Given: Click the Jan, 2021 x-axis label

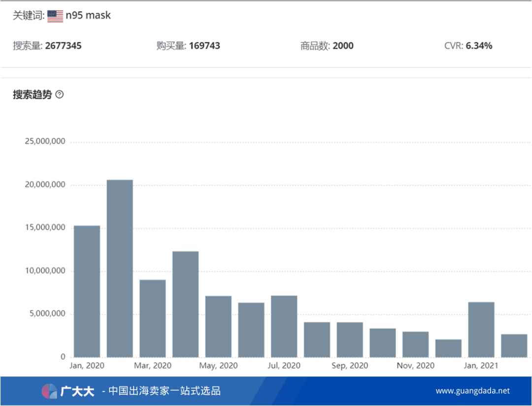Looking at the screenshot, I should click(x=481, y=366).
